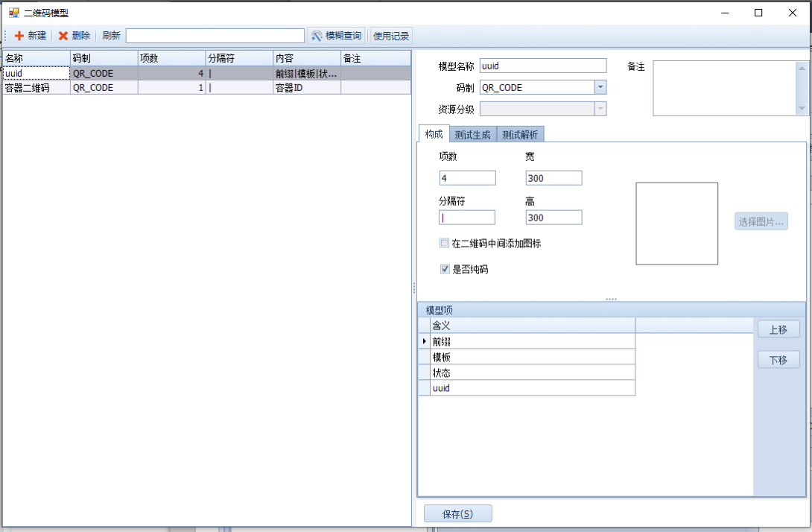
Task: Enable 在二维码中间添加图标 checkbox
Action: [x=445, y=244]
